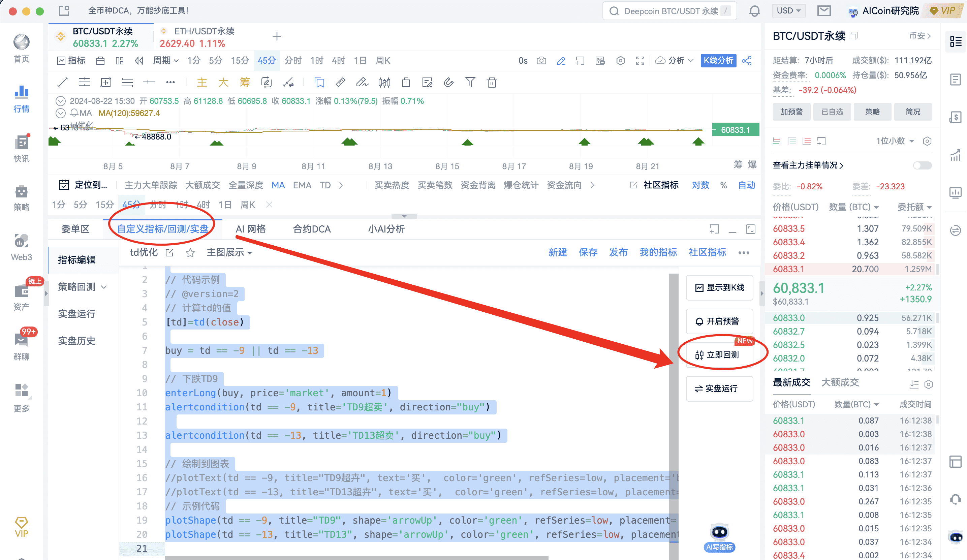Open the mail envelope icon
Viewport: 967px width, 560px height.
pyautogui.click(x=824, y=11)
